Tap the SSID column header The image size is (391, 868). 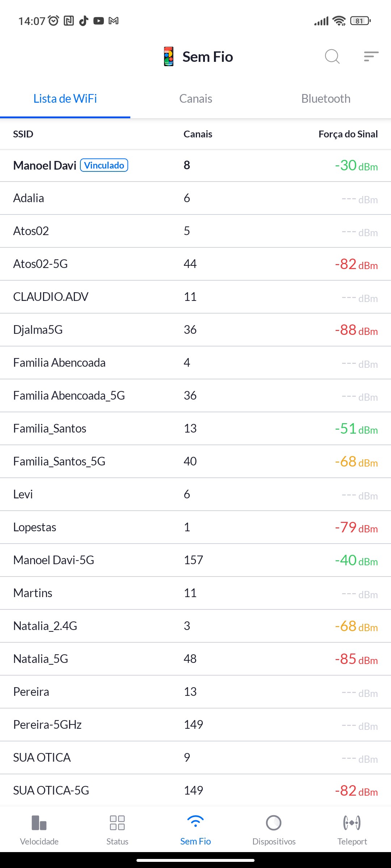click(x=23, y=134)
